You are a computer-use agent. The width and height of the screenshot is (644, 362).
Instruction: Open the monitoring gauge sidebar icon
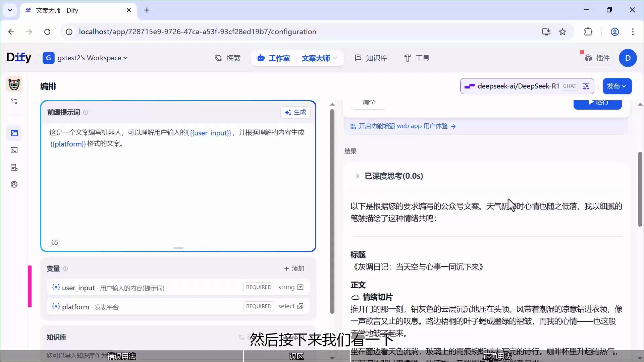click(x=14, y=184)
